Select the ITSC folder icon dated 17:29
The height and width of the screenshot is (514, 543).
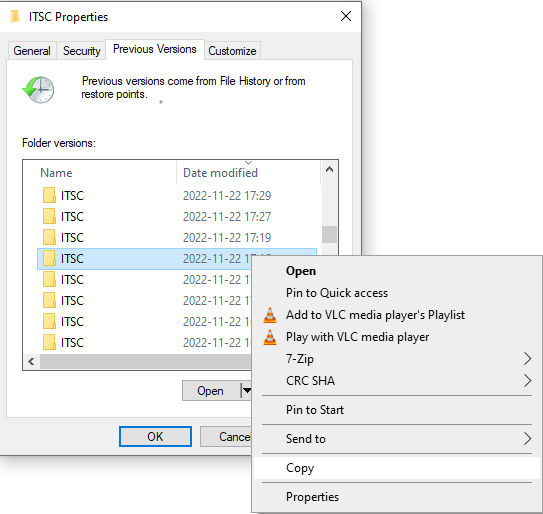(x=49, y=195)
